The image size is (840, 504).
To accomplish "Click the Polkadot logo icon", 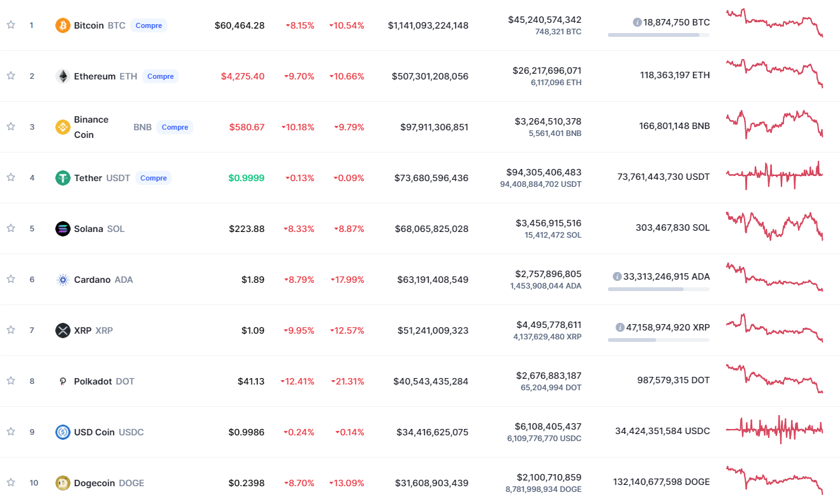I will (63, 381).
